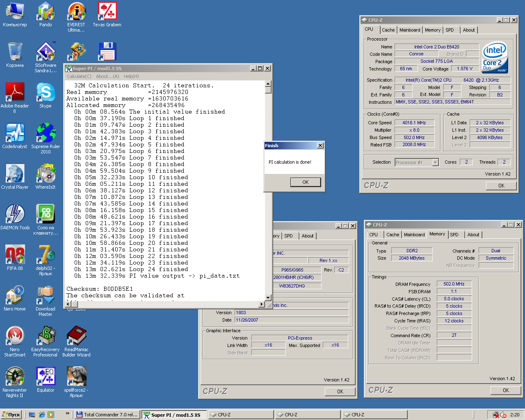Open EasyRecovery Professional shortcut
525x420 pixels.
46,342
